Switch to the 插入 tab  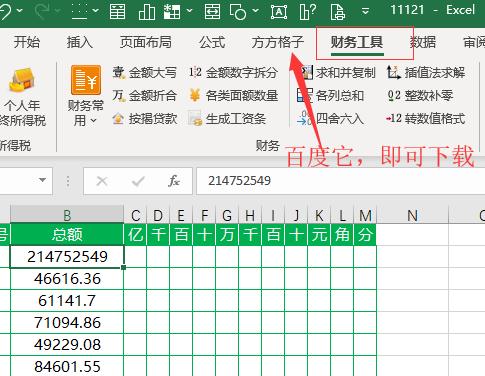point(80,42)
